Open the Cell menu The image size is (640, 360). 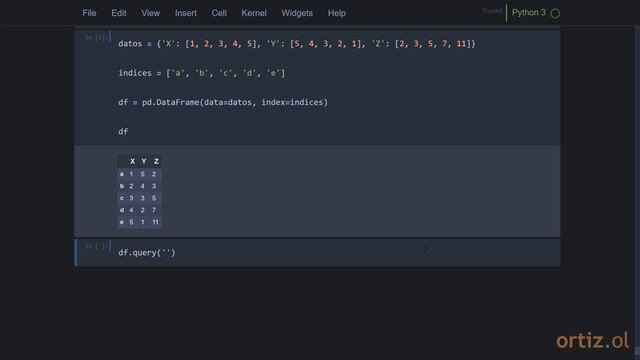219,13
